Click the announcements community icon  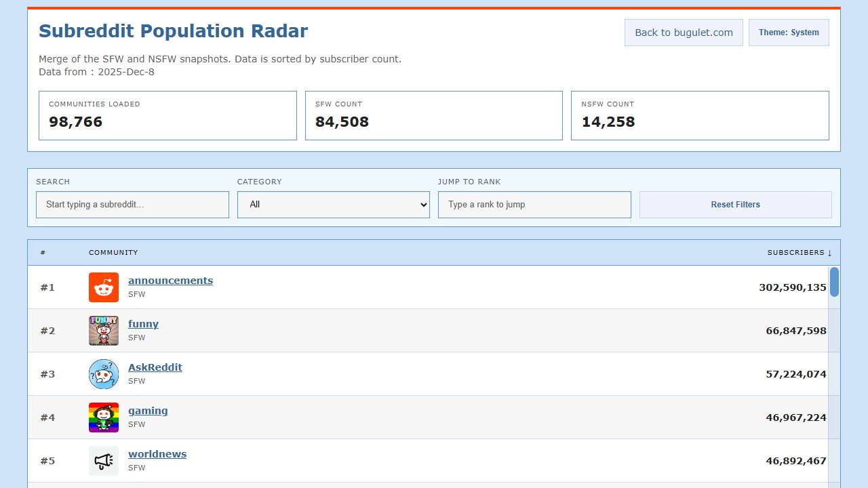tap(104, 287)
